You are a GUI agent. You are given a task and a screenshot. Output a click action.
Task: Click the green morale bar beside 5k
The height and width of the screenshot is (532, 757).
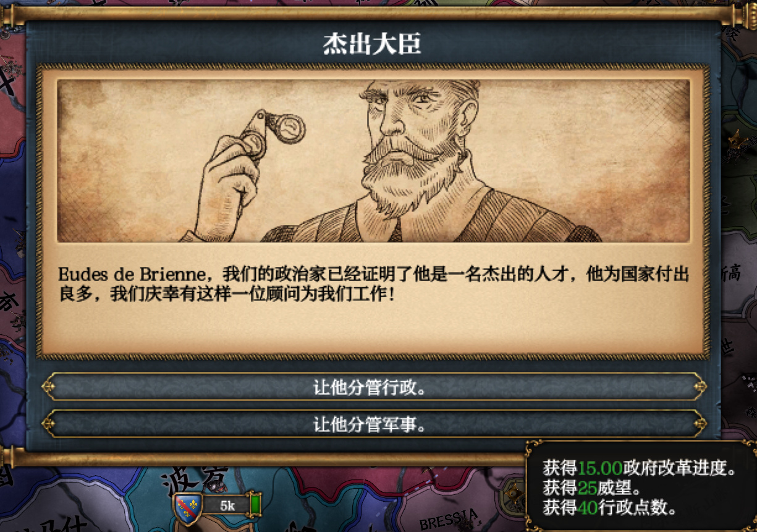[x=255, y=504]
